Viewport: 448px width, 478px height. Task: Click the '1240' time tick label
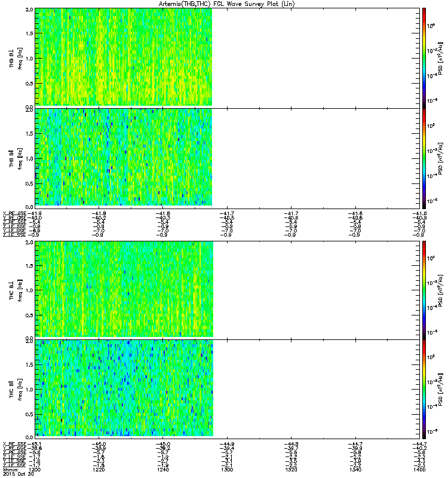point(162,470)
